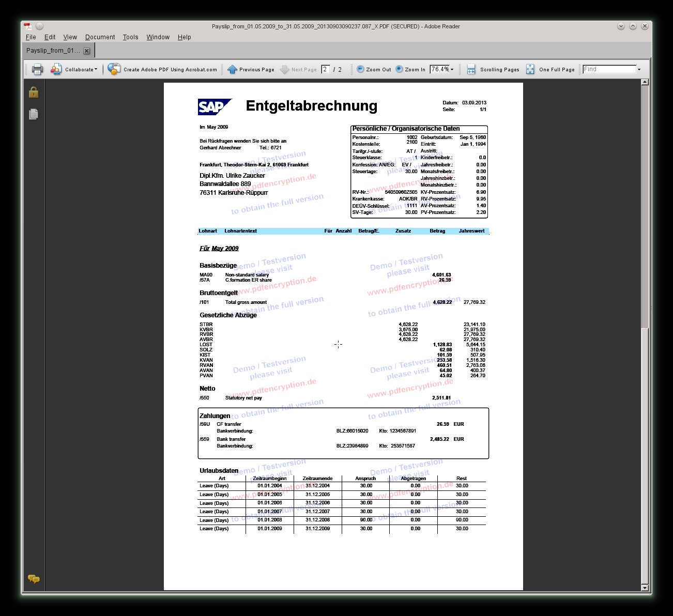This screenshot has width=673, height=616.
Task: Select the Print tool in the toolbar
Action: pyautogui.click(x=37, y=69)
